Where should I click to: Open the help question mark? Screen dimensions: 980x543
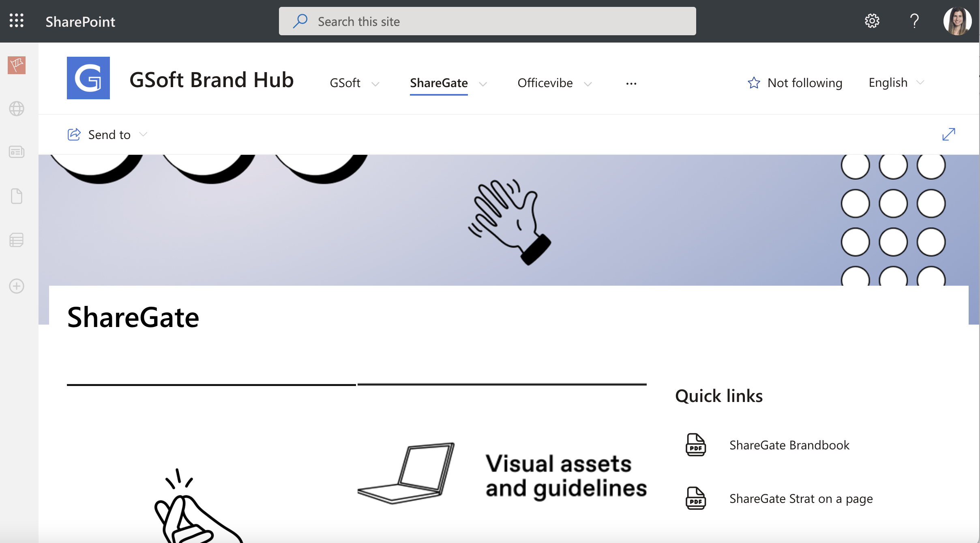pos(914,21)
